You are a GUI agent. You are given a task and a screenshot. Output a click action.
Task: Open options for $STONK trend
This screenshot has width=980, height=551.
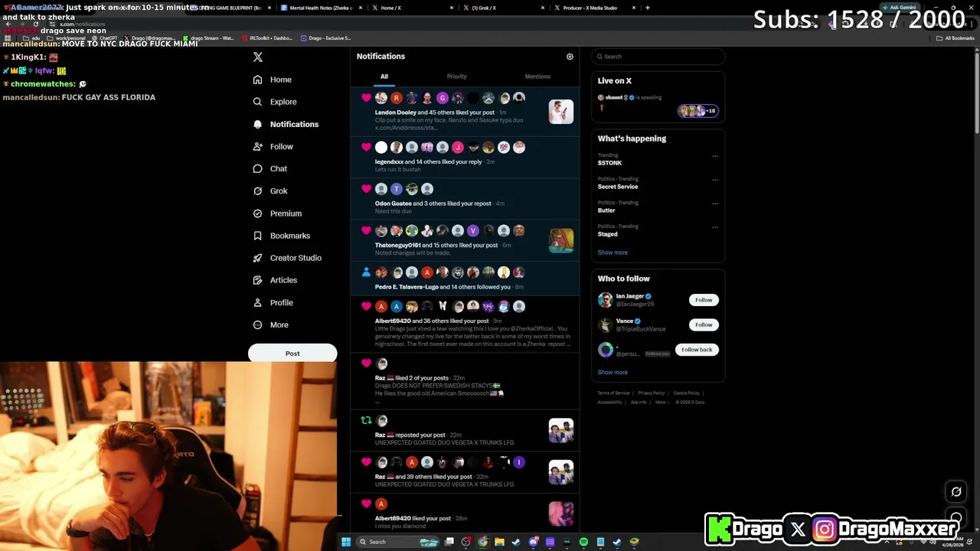(715, 156)
